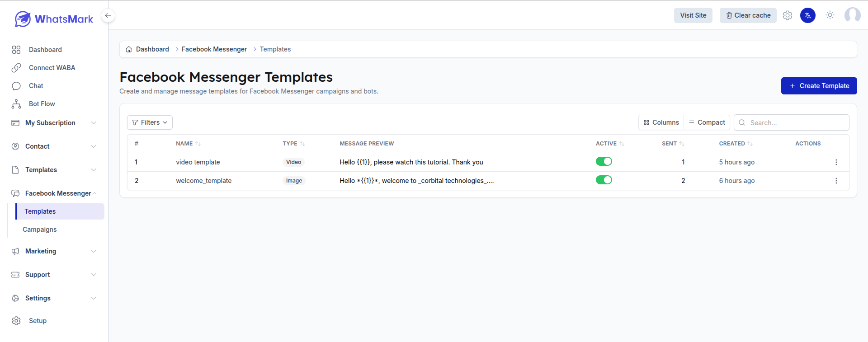Go to Dashboard in the sidebar
Image resolution: width=868 pixels, height=342 pixels.
point(45,50)
